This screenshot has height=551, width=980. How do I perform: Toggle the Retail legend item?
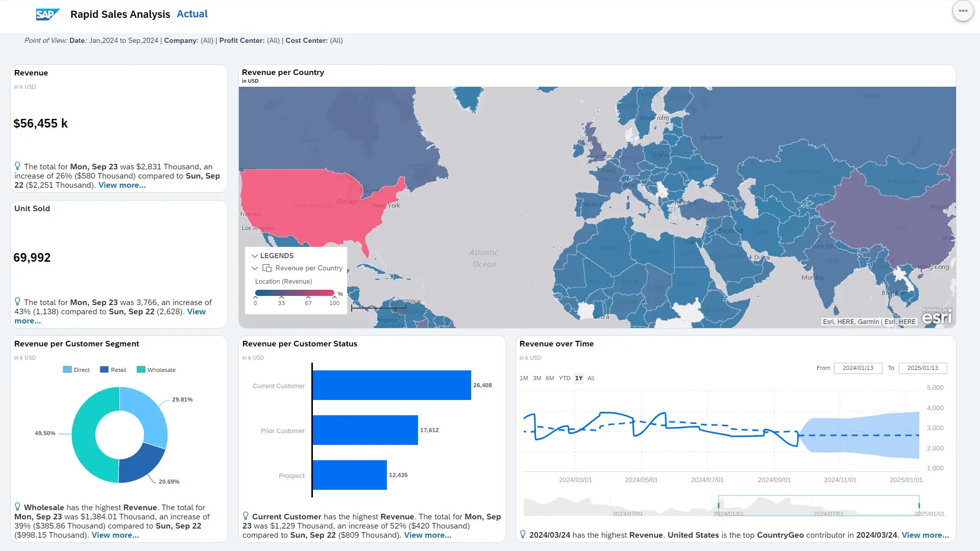click(x=113, y=370)
